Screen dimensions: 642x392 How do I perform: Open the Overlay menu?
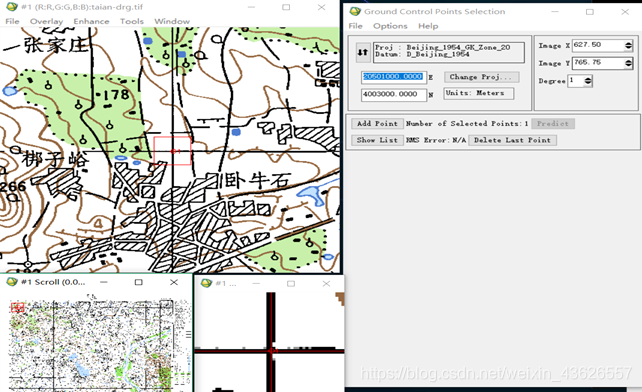click(46, 21)
